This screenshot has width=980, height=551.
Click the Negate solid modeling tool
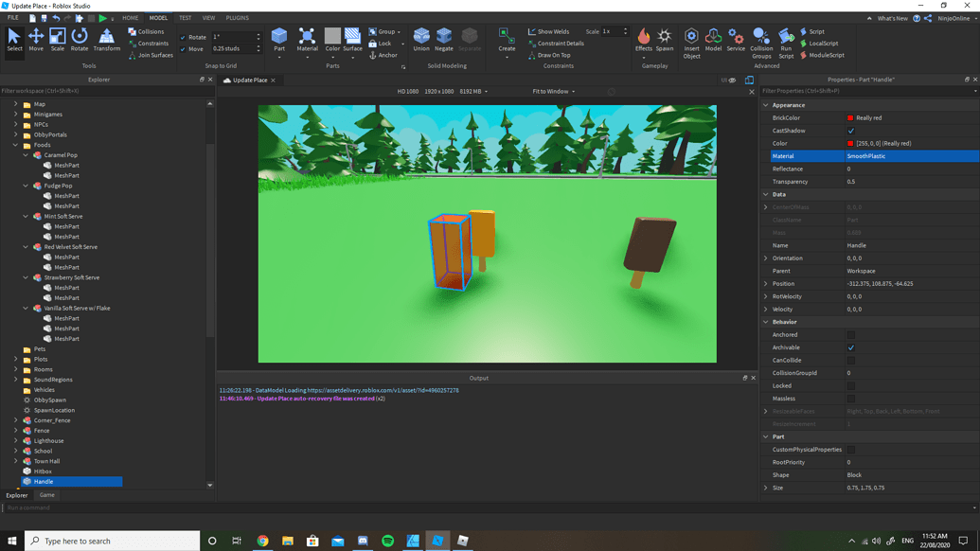pyautogui.click(x=444, y=40)
